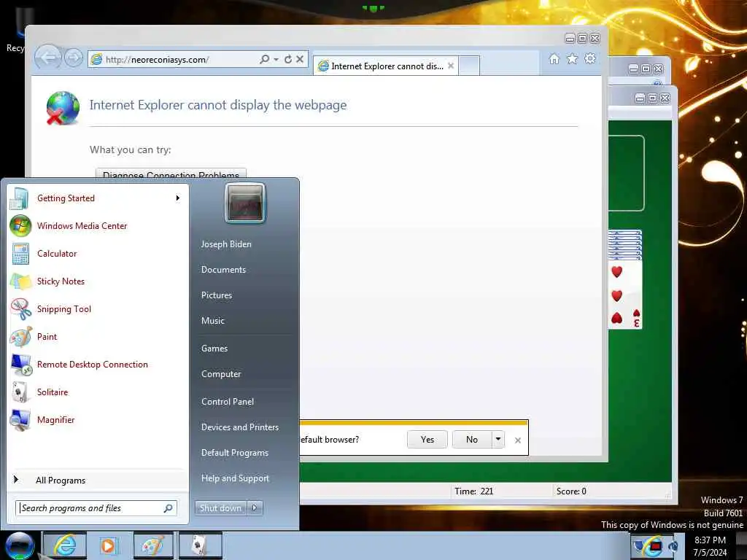
Task: Click Yes on default browser prompt
Action: pyautogui.click(x=427, y=440)
